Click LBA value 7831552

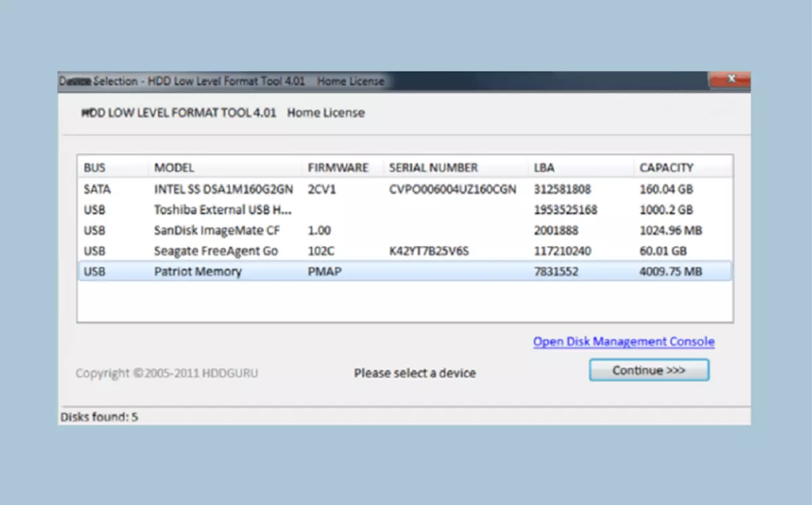556,271
